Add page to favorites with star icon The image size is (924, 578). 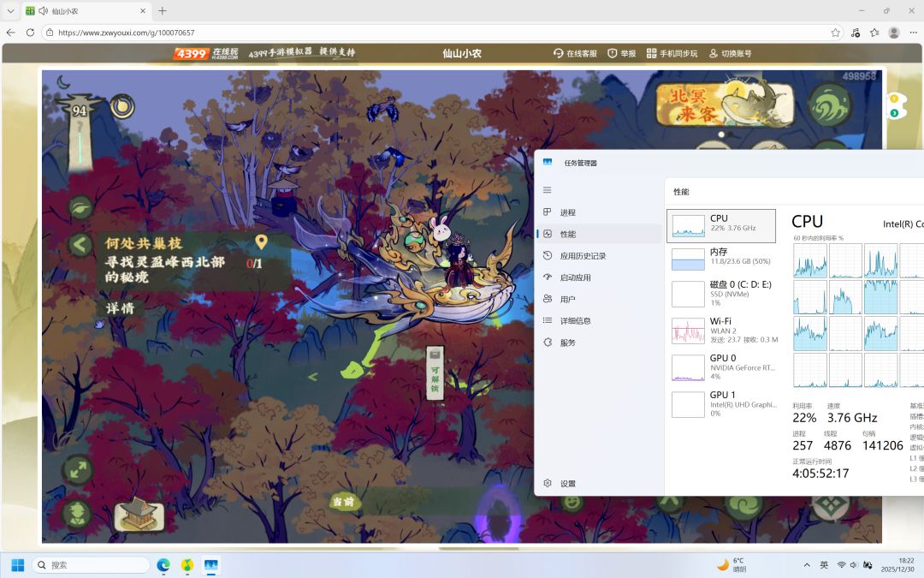(835, 33)
